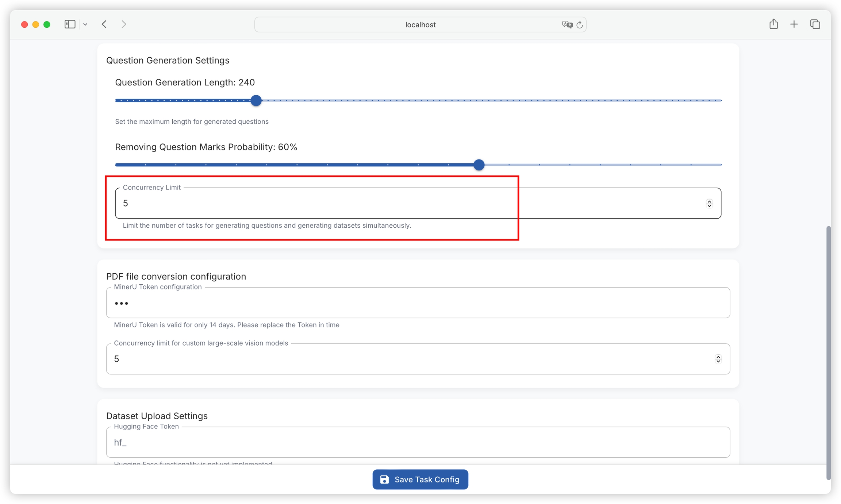Click the translate page icon
The width and height of the screenshot is (841, 504).
click(x=567, y=24)
